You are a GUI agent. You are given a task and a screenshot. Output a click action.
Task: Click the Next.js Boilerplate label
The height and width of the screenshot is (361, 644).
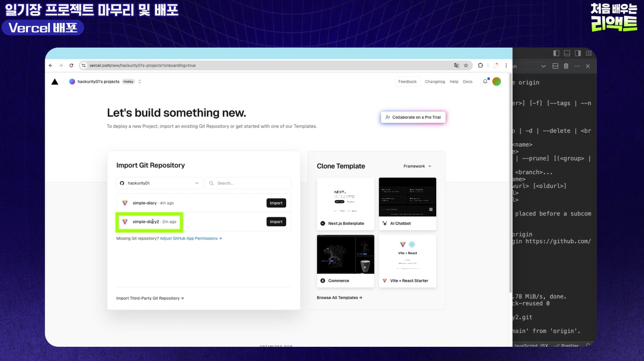[346, 223]
